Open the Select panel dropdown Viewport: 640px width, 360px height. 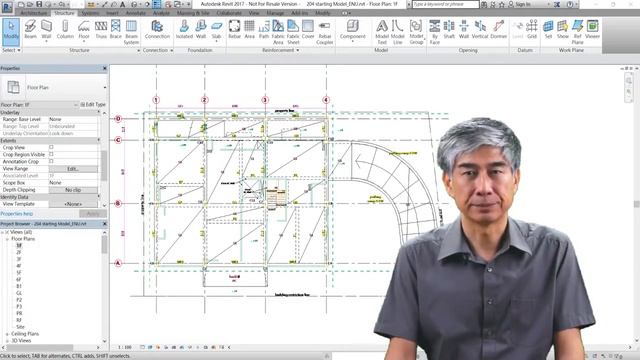pyautogui.click(x=11, y=50)
